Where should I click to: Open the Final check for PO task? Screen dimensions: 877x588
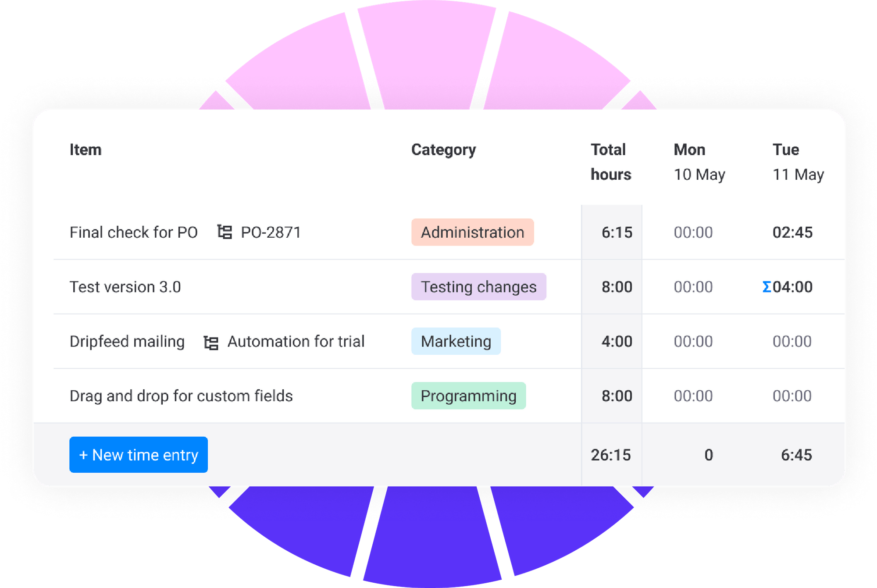pos(134,232)
